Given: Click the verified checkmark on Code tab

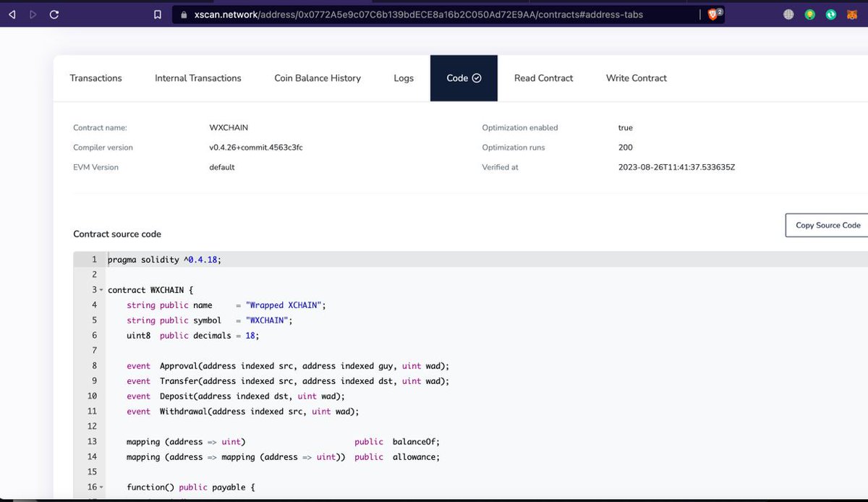Looking at the screenshot, I should click(477, 78).
